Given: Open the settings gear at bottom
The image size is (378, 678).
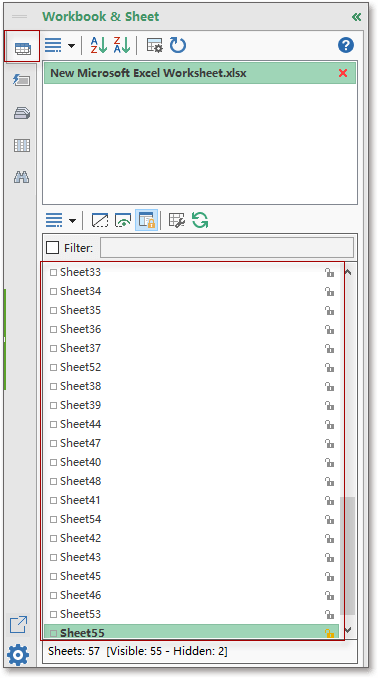Looking at the screenshot, I should point(18,655).
